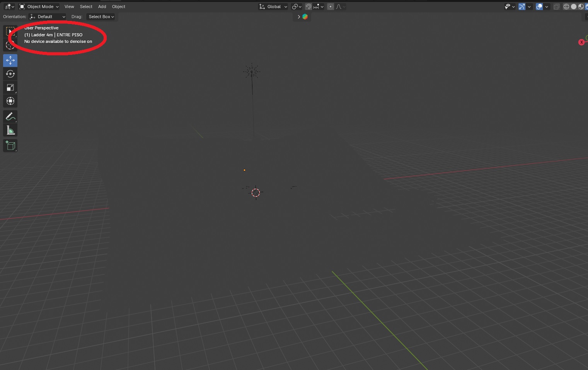
Task: Open the Global transform orientation dropdown
Action: pos(273,7)
